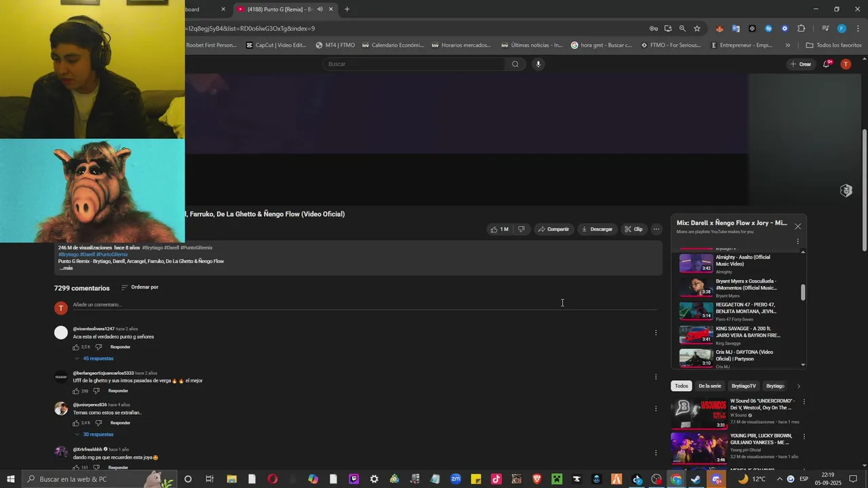
Task: Click the comment input field
Action: coord(365,305)
